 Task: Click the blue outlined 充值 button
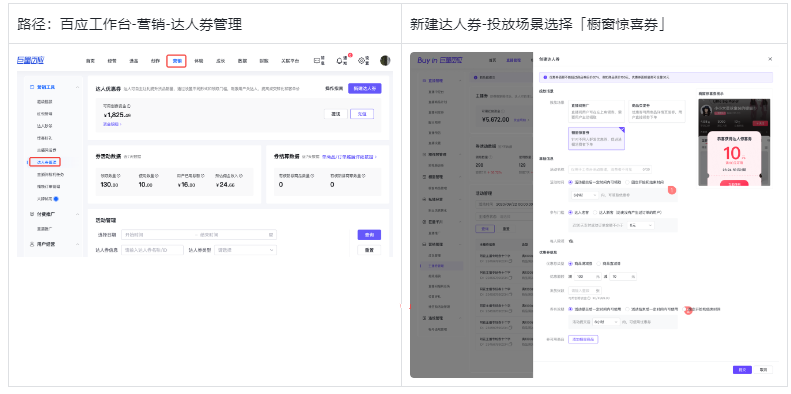[x=362, y=114]
